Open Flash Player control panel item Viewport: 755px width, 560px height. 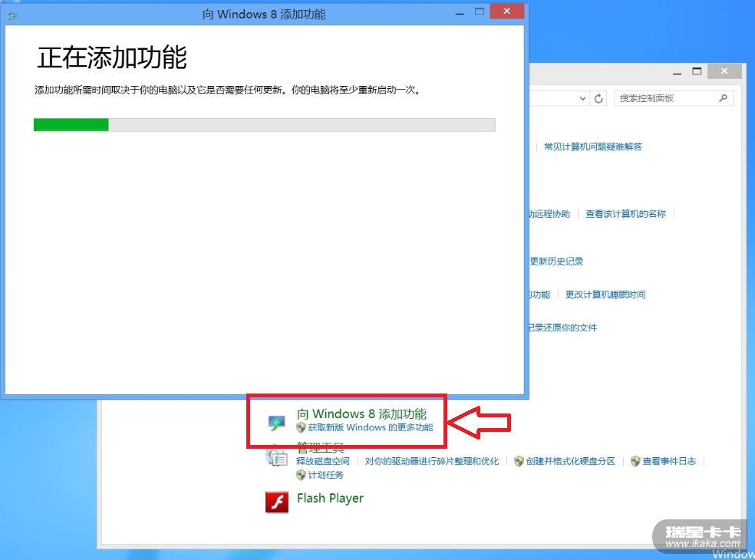(x=330, y=499)
